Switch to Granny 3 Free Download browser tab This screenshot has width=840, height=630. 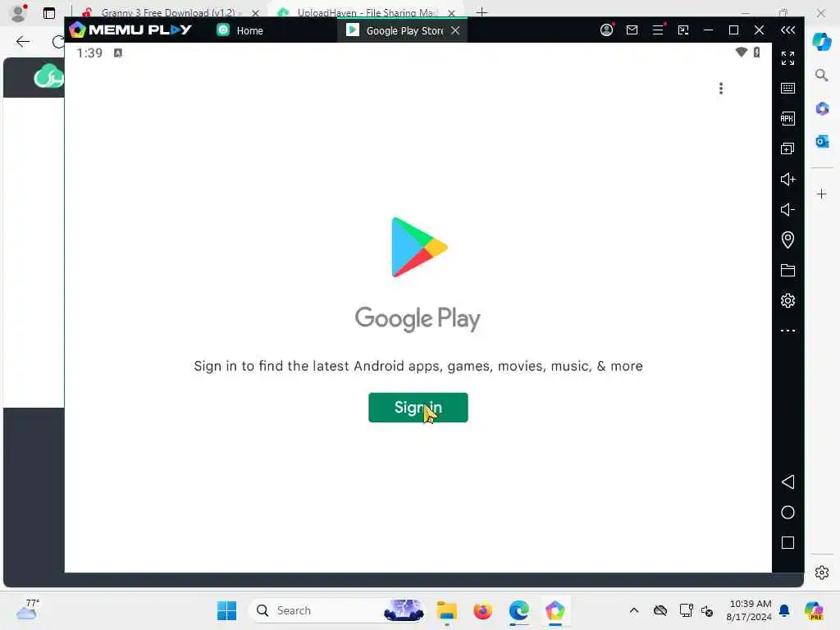[x=167, y=12]
